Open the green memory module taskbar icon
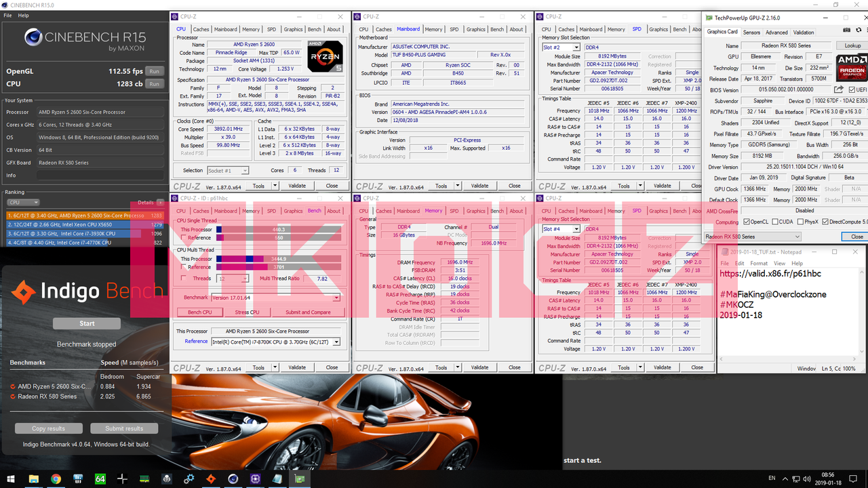Screen dimensions: 868x488 tap(144, 479)
